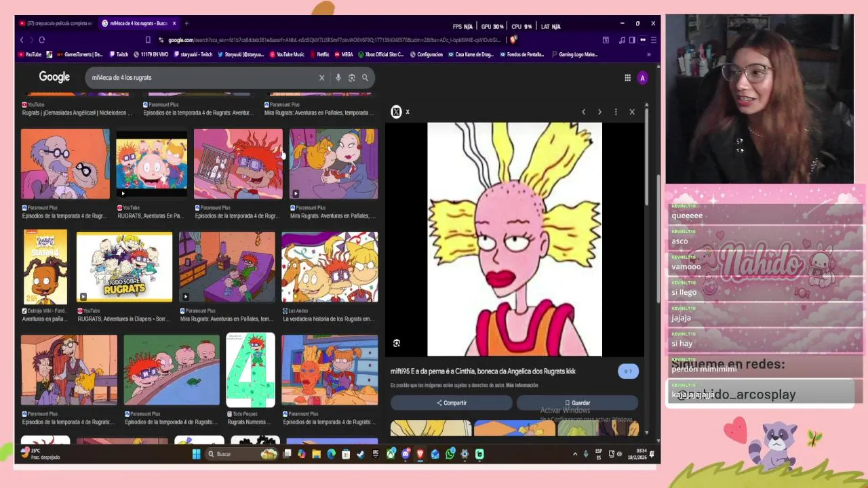
Task: Click the Google logo
Action: coord(54,77)
